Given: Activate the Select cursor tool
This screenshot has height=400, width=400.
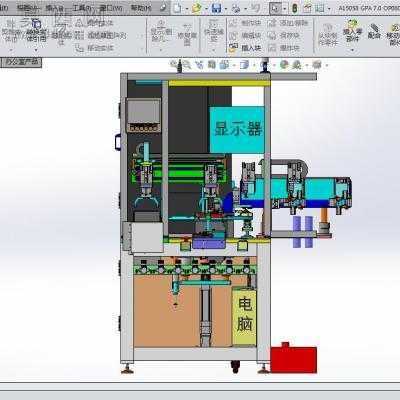Looking at the screenshot, I should [275, 8].
